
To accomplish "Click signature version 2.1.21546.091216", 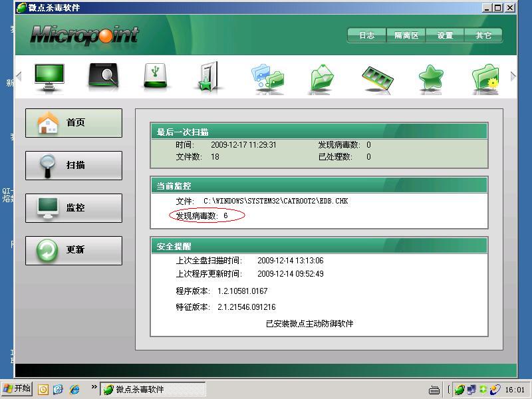I will 246,307.
